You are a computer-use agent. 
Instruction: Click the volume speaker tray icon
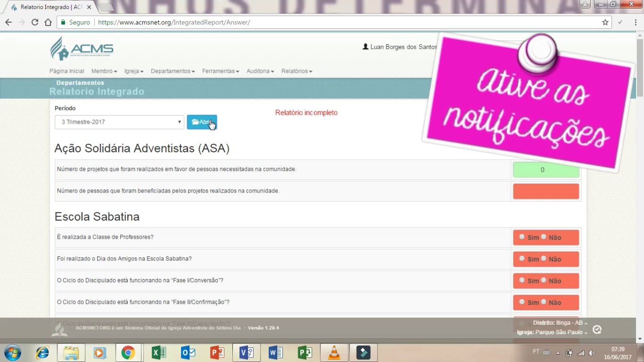click(x=592, y=353)
